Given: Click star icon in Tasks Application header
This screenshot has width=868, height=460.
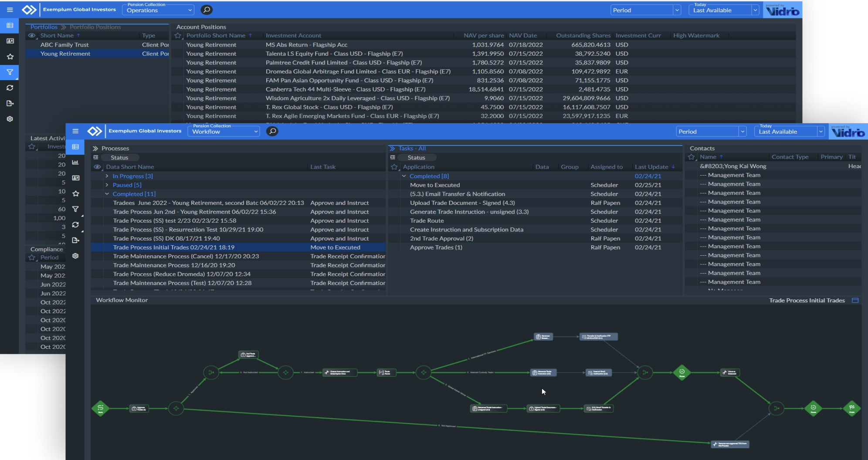Looking at the screenshot, I should point(394,167).
